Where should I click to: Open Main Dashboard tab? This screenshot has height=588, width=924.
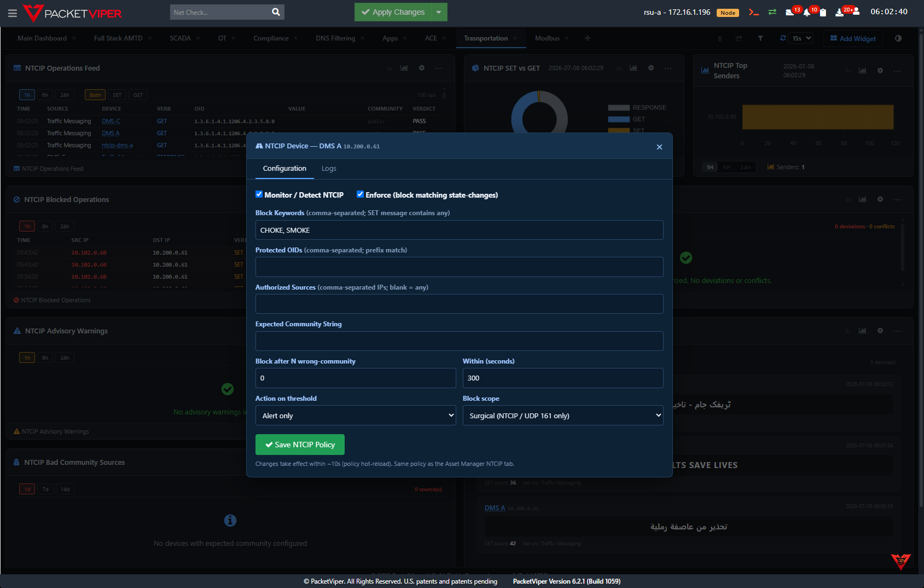(x=42, y=38)
